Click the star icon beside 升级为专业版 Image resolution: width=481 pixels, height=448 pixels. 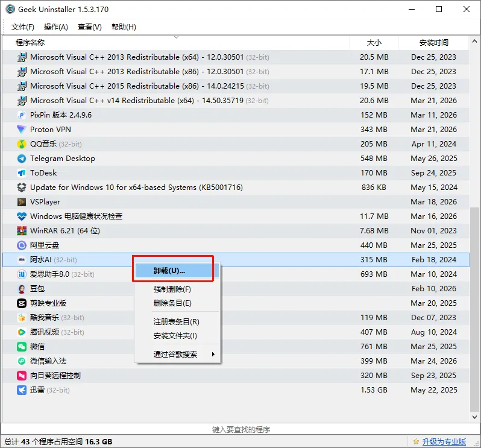point(416,441)
